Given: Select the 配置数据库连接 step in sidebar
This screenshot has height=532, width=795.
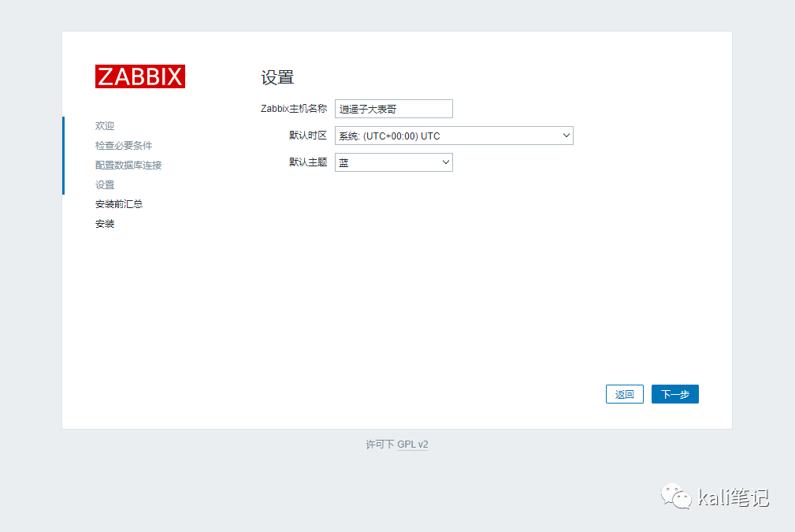Looking at the screenshot, I should pos(128,166).
